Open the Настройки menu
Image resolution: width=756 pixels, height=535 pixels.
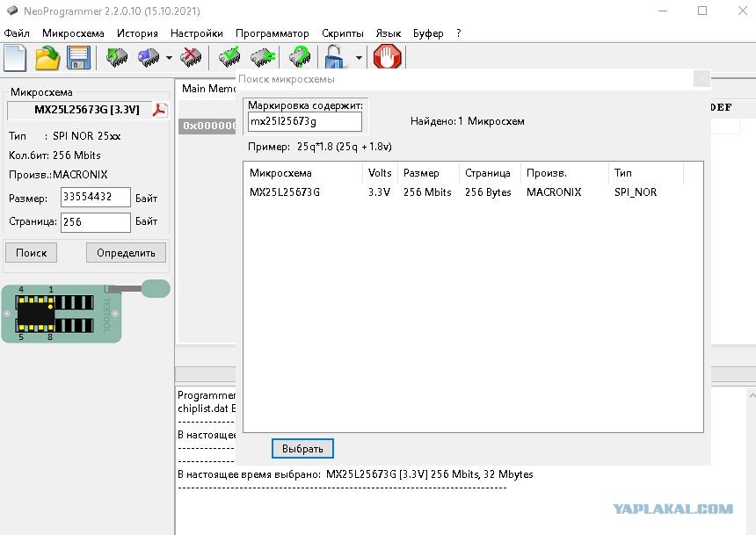tap(197, 33)
